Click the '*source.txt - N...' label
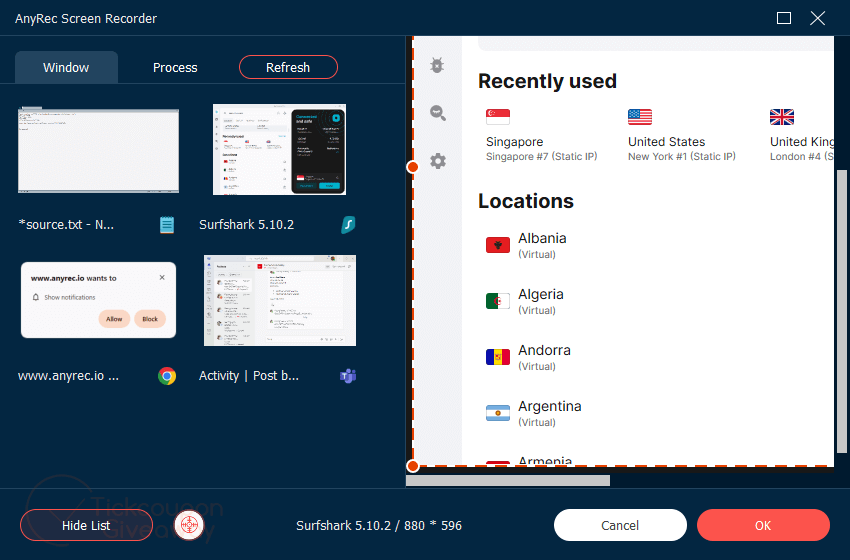850x560 pixels. [x=66, y=224]
